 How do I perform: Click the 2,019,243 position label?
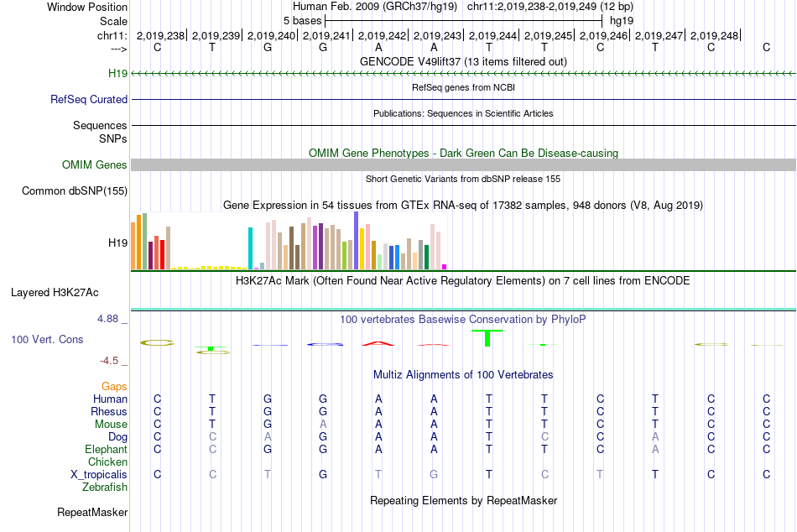click(437, 35)
